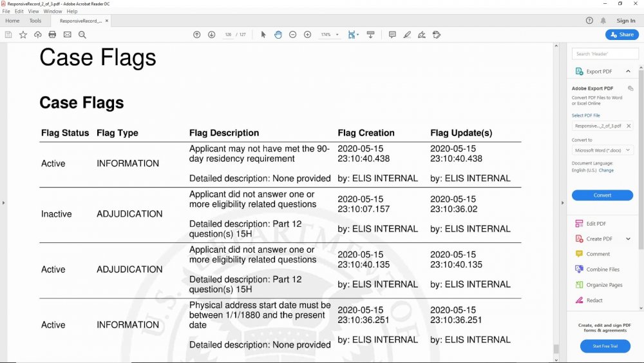Click the Case Flags bold heading
644x363 pixels.
pyautogui.click(x=81, y=103)
